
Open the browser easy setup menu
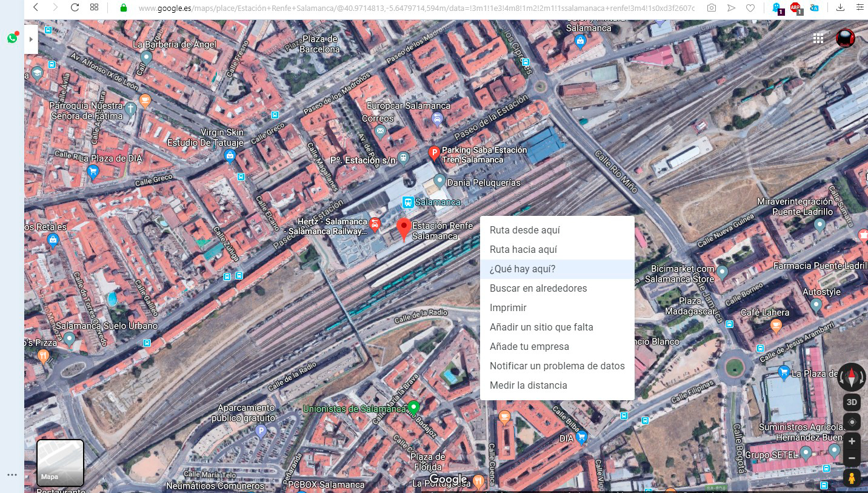click(861, 8)
